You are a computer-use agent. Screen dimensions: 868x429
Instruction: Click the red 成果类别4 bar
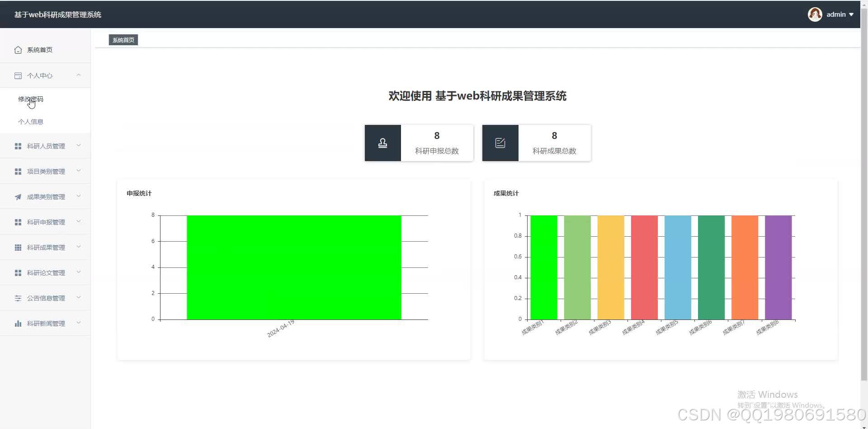[644, 267]
